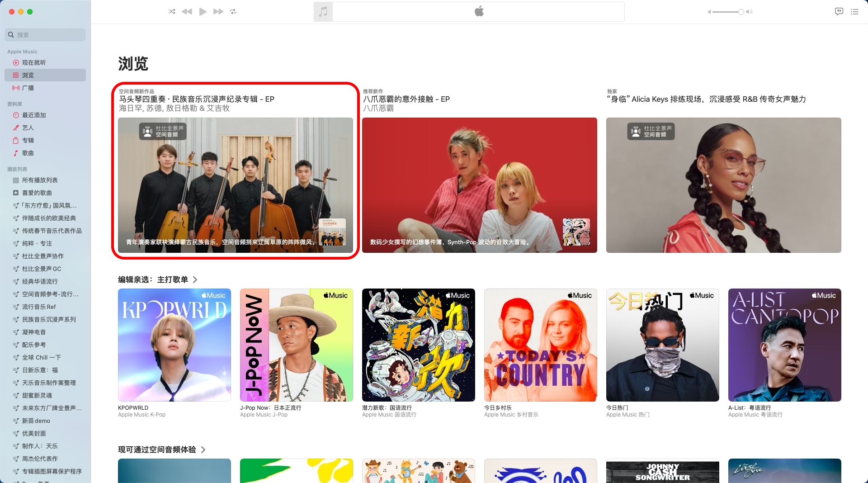Open 制作人：天乐 playlist
This screenshot has width=868, height=483.
[45, 446]
